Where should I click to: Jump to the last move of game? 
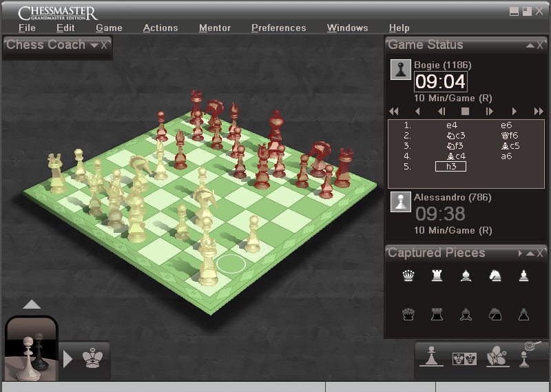click(539, 112)
